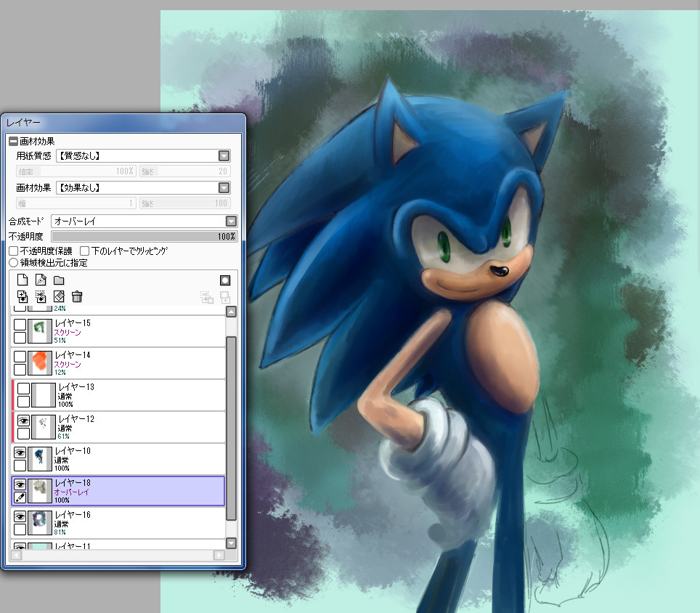Show レイヤー14 using its visibility box
The height and width of the screenshot is (613, 700).
(x=20, y=357)
